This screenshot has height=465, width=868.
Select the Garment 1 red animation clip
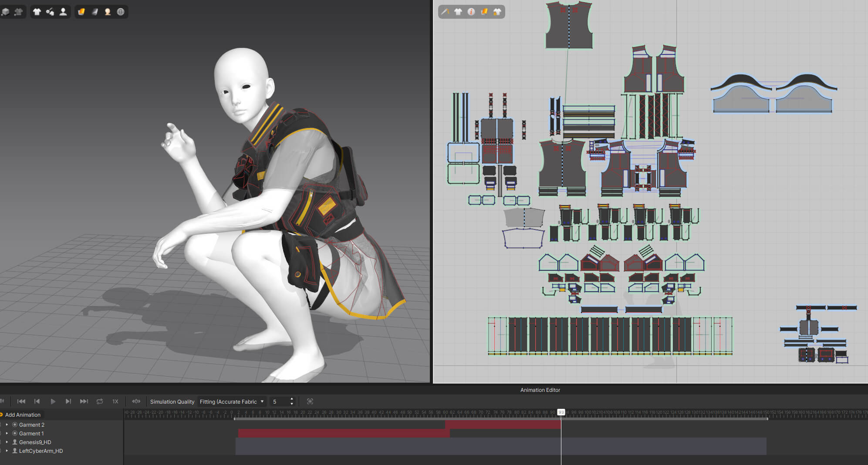(344, 433)
